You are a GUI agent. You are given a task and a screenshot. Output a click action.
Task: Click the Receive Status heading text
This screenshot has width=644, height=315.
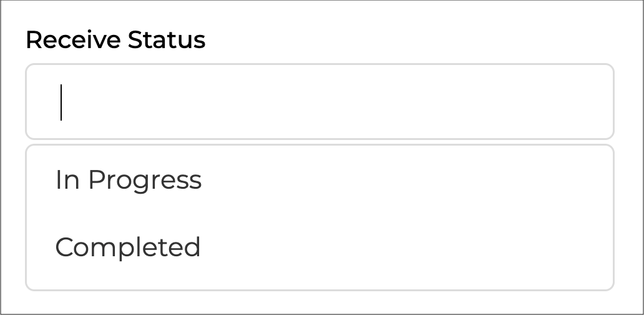tap(115, 40)
